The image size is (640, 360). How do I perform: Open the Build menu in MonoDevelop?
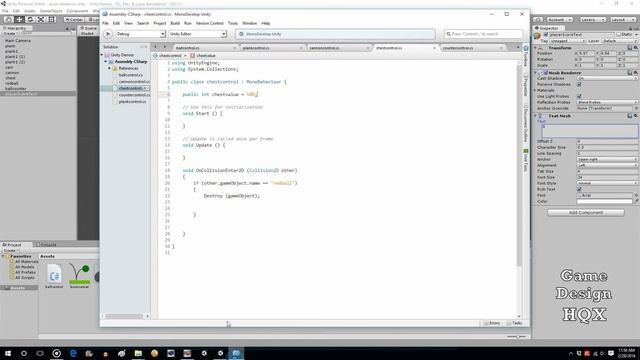pos(175,23)
